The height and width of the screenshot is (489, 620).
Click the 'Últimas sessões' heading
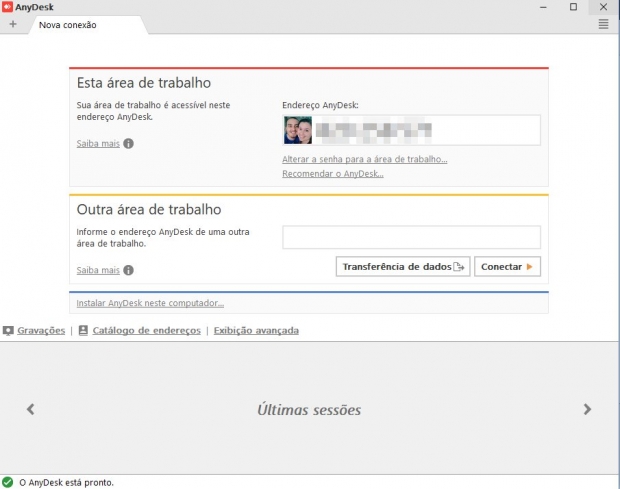[309, 410]
